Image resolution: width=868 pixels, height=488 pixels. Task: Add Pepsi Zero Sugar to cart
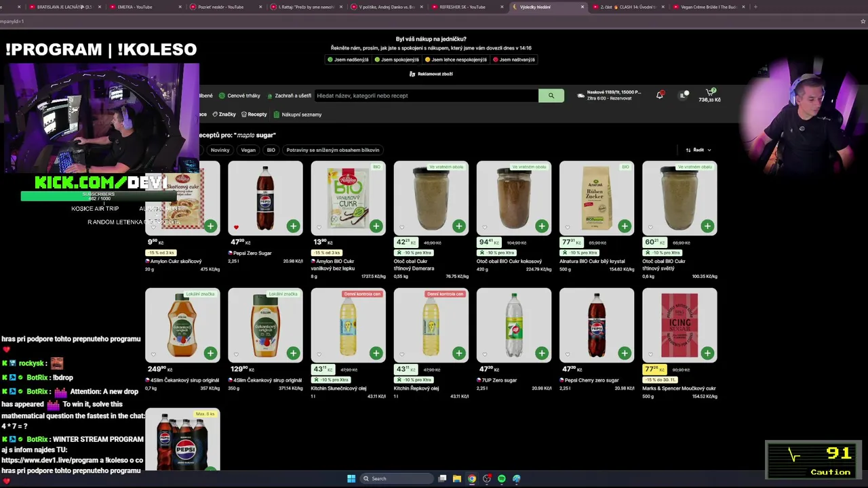click(x=293, y=226)
